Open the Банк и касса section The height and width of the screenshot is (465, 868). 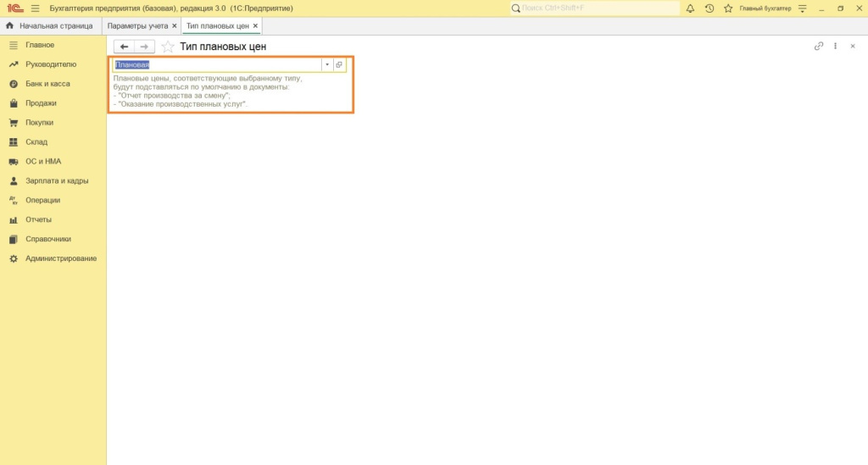pos(47,84)
